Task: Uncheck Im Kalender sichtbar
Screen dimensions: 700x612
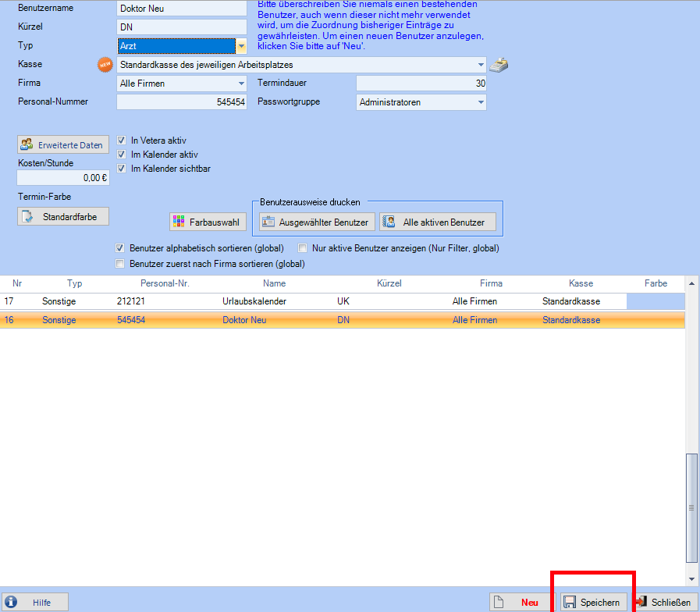Action: [x=121, y=169]
